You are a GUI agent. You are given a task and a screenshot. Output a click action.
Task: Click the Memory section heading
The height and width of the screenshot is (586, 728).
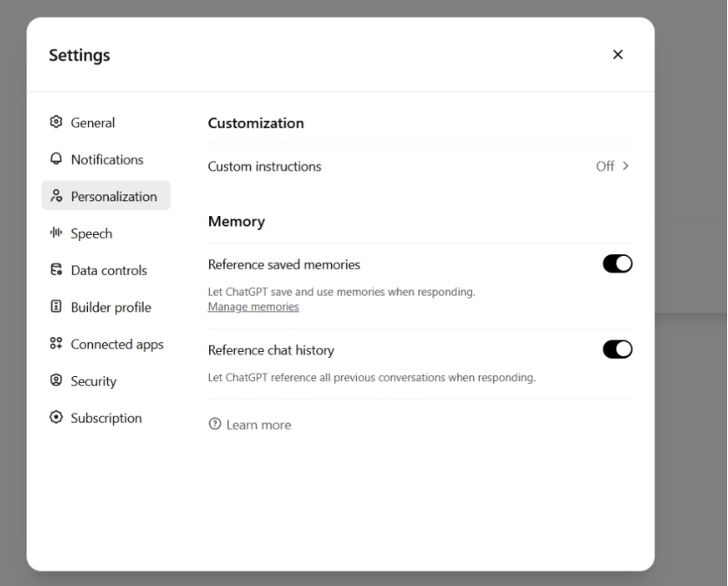point(236,221)
